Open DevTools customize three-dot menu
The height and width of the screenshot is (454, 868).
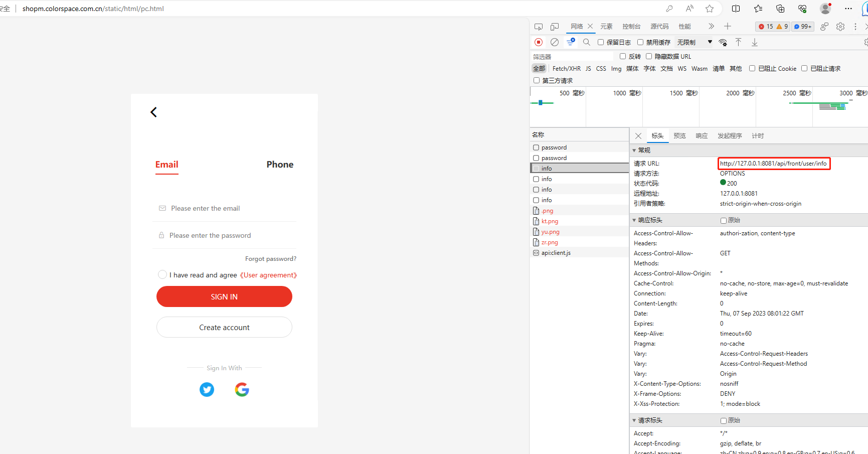click(x=855, y=27)
